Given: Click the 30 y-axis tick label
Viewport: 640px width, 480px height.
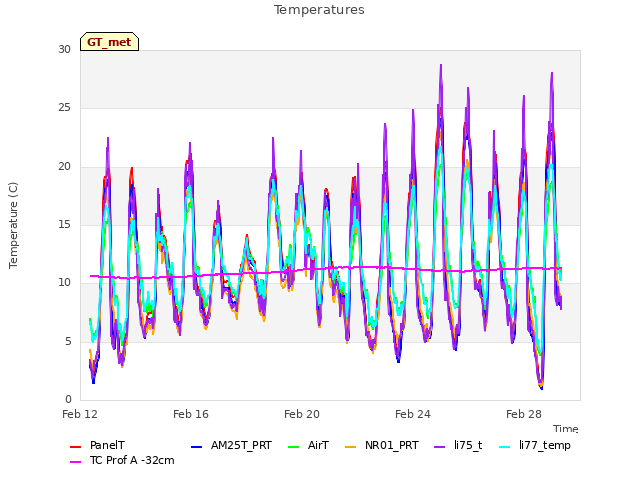Looking at the screenshot, I should 64,50.
